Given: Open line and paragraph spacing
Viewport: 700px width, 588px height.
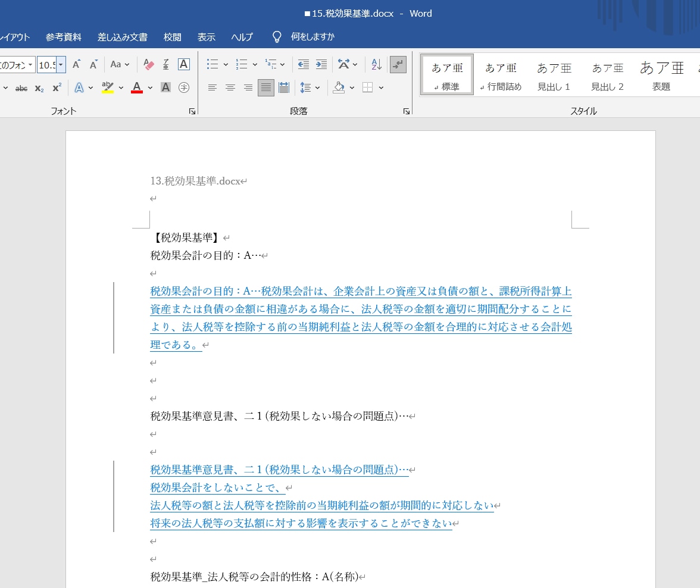Looking at the screenshot, I should tap(305, 88).
